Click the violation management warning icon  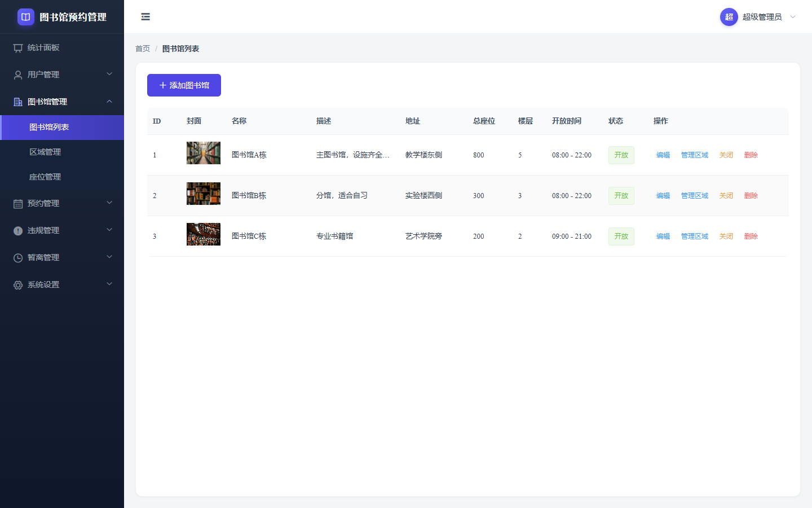[18, 231]
